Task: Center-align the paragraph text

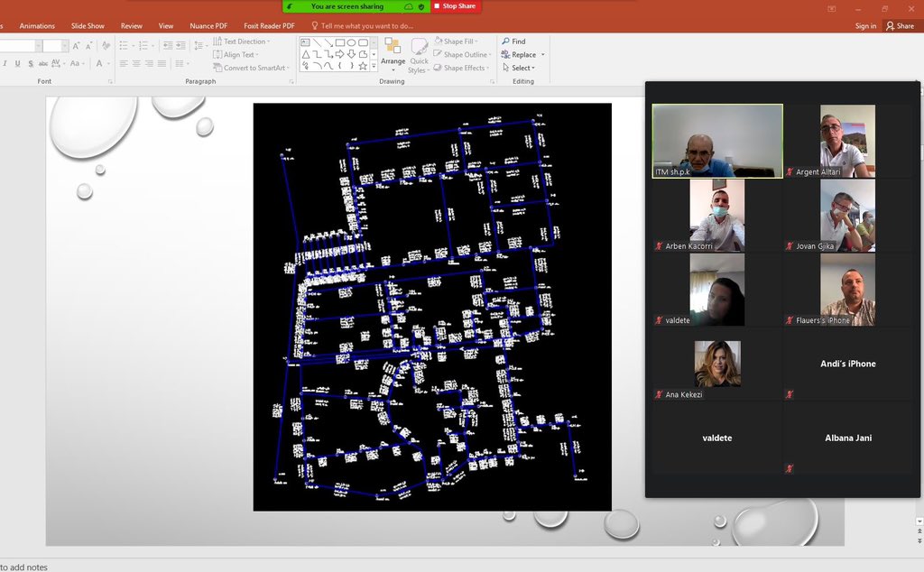Action: [136, 64]
